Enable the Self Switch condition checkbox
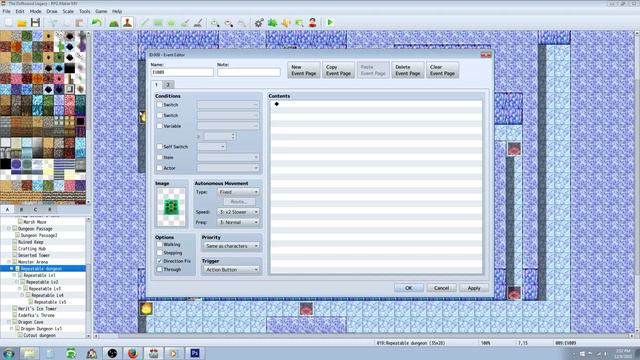The image size is (640, 360). click(x=160, y=147)
